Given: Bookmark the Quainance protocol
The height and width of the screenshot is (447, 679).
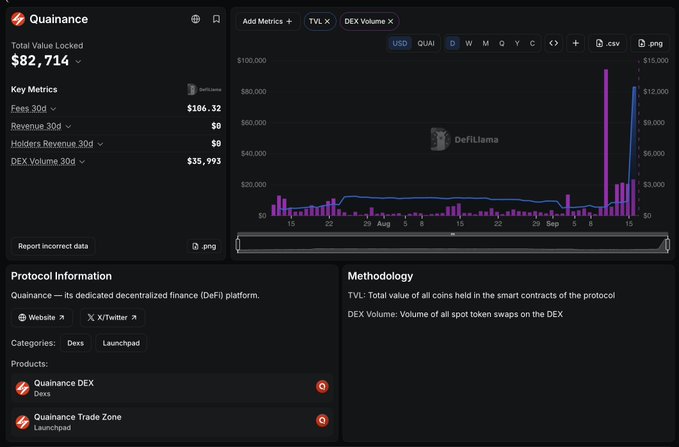Looking at the screenshot, I should coord(216,19).
